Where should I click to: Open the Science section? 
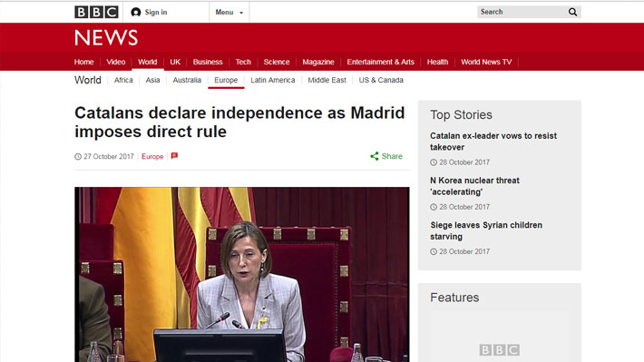[277, 62]
